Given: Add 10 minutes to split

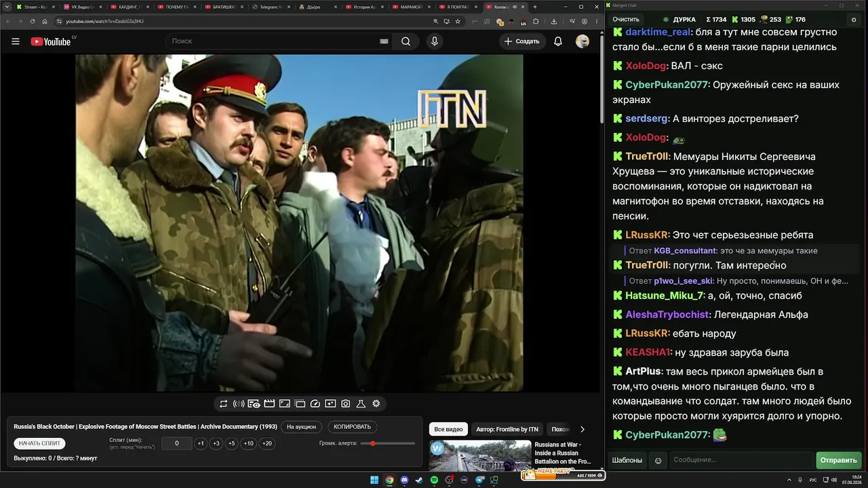Looking at the screenshot, I should click(x=249, y=443).
